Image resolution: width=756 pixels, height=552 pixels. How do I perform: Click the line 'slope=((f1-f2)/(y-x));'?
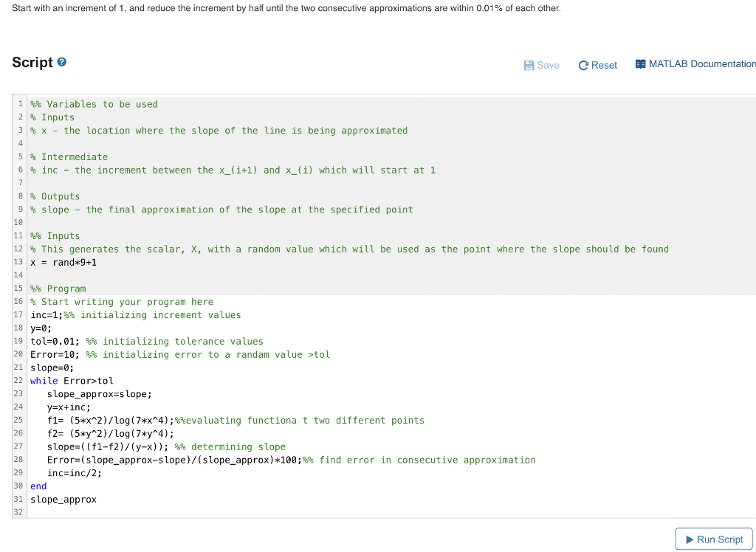[x=166, y=447]
